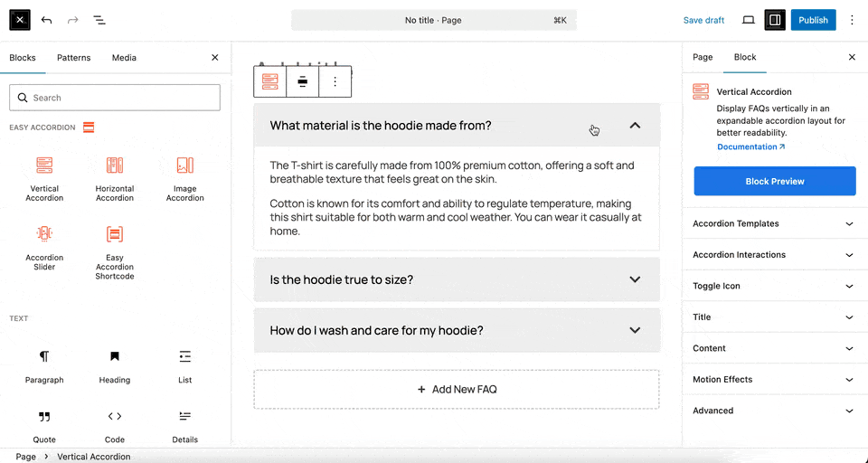This screenshot has height=463, width=868.
Task: Switch to the Patterns tab
Action: tap(73, 58)
